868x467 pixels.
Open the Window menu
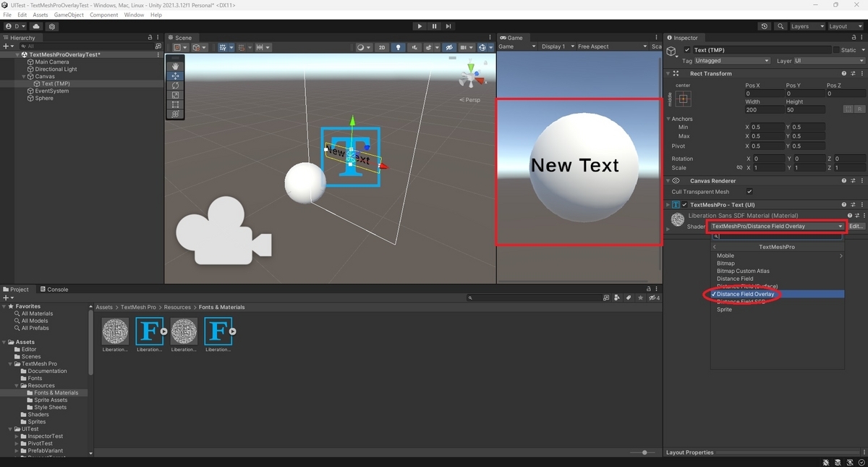[134, 14]
